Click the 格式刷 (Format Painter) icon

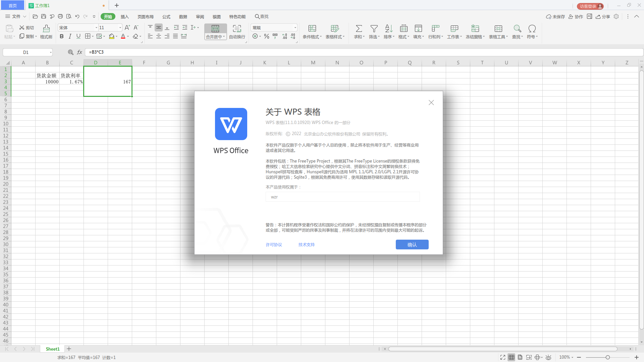tap(46, 32)
